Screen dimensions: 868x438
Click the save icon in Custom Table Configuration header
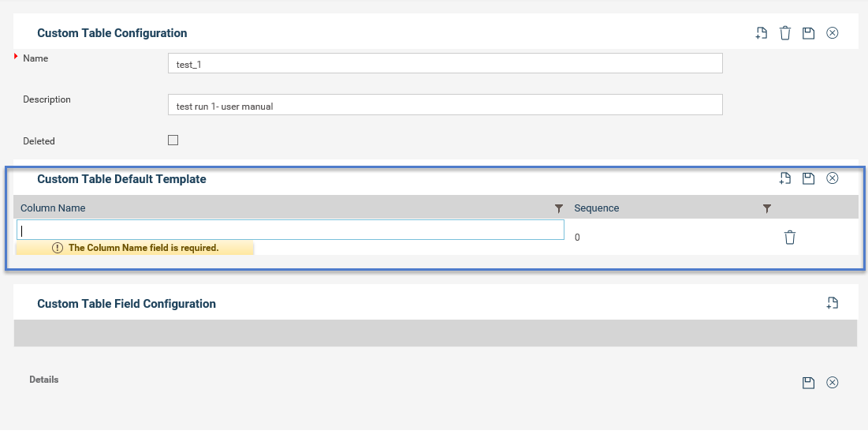pyautogui.click(x=808, y=33)
